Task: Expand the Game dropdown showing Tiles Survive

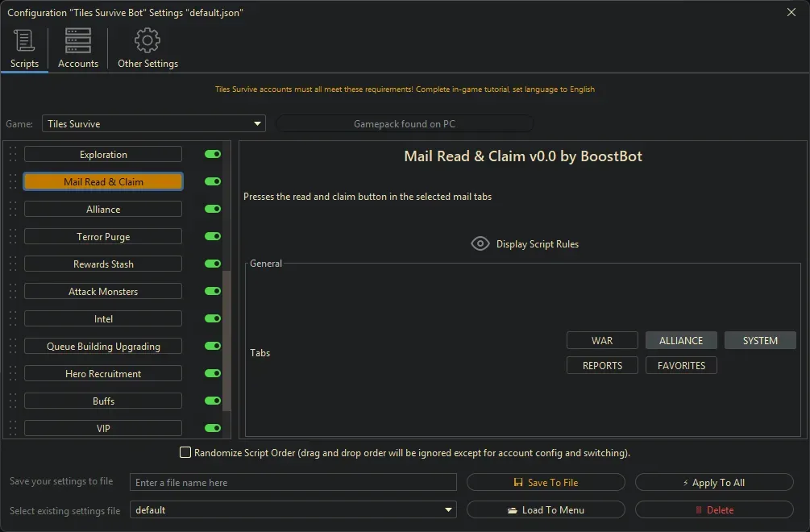Action: click(x=153, y=124)
